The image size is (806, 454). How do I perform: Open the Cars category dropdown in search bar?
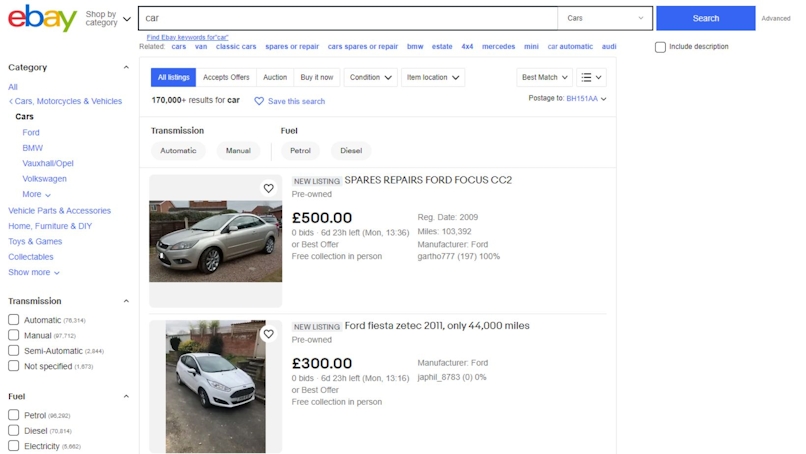(x=605, y=18)
